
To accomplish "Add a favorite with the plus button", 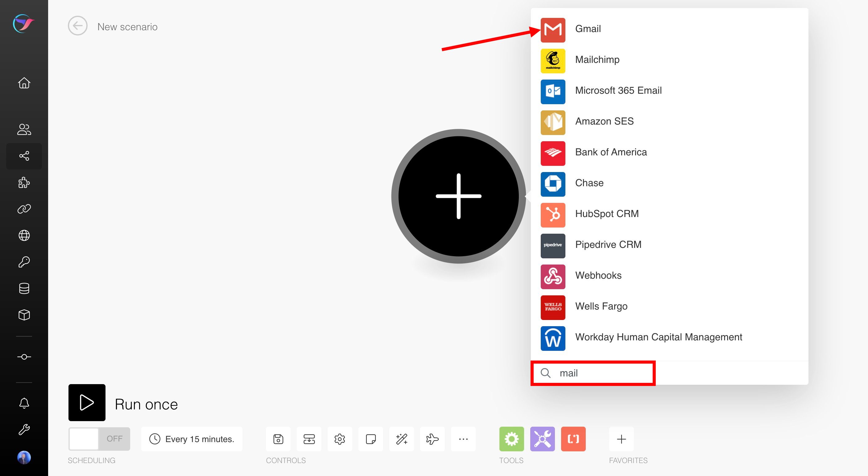I will pos(621,439).
